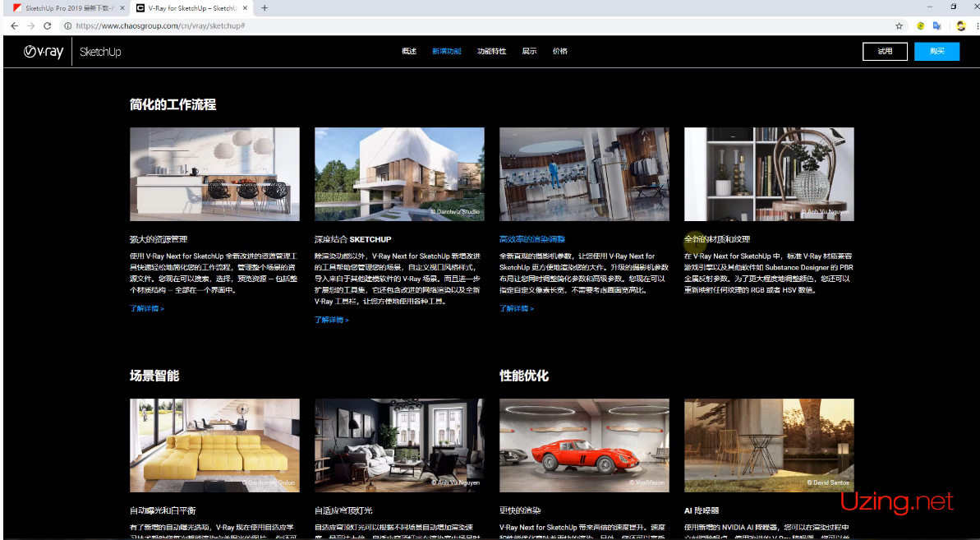
Task: Click the 深度结合 SKETCHUP title
Action: click(353, 239)
